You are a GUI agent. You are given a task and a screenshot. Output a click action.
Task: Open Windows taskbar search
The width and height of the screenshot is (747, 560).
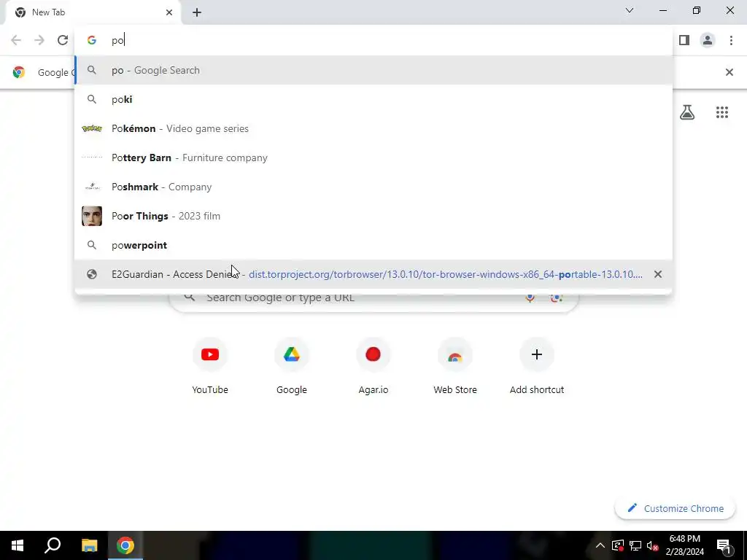53,545
